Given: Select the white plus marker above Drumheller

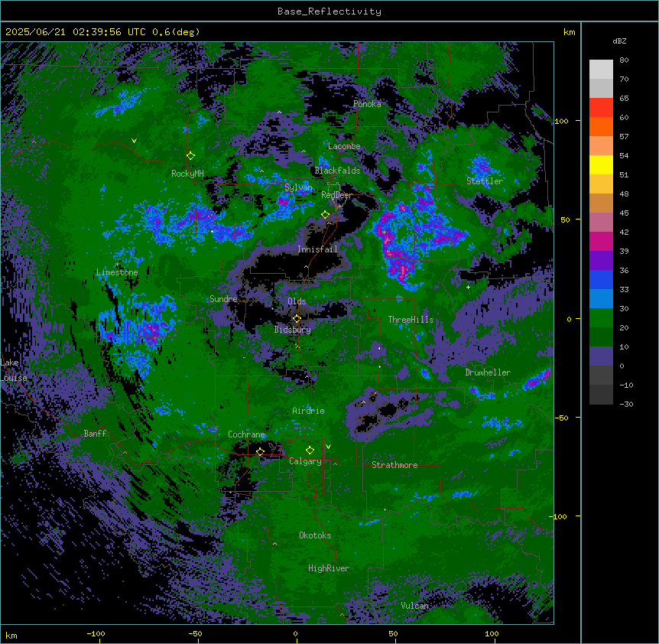Looking at the screenshot, I should [468, 287].
